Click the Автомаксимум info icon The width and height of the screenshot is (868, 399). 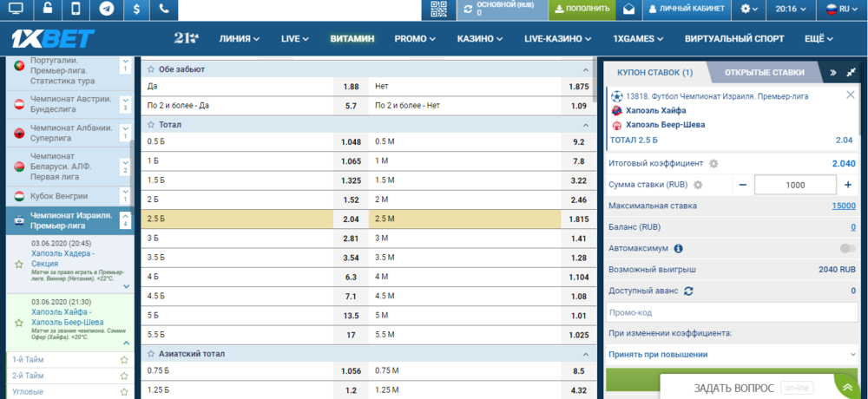point(679,248)
